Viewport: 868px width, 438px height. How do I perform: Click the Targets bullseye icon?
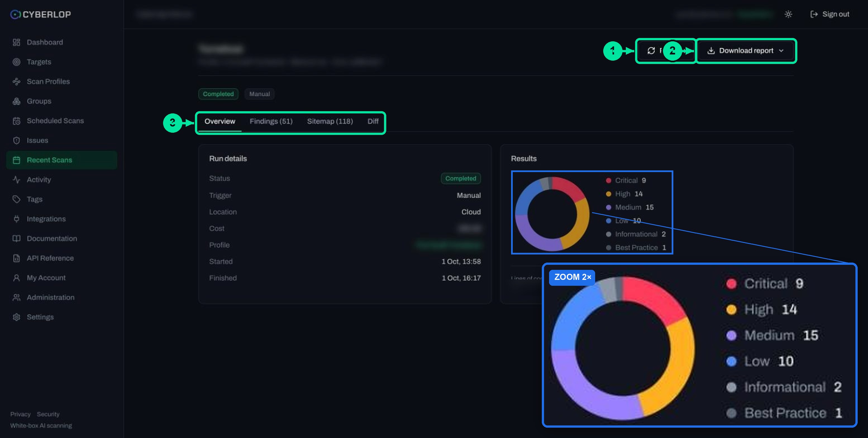click(16, 62)
